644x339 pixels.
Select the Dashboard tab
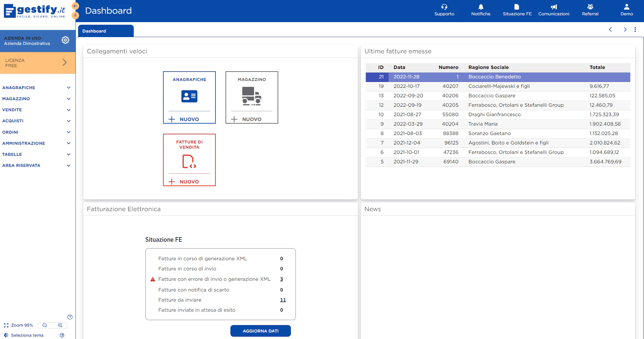tap(106, 31)
